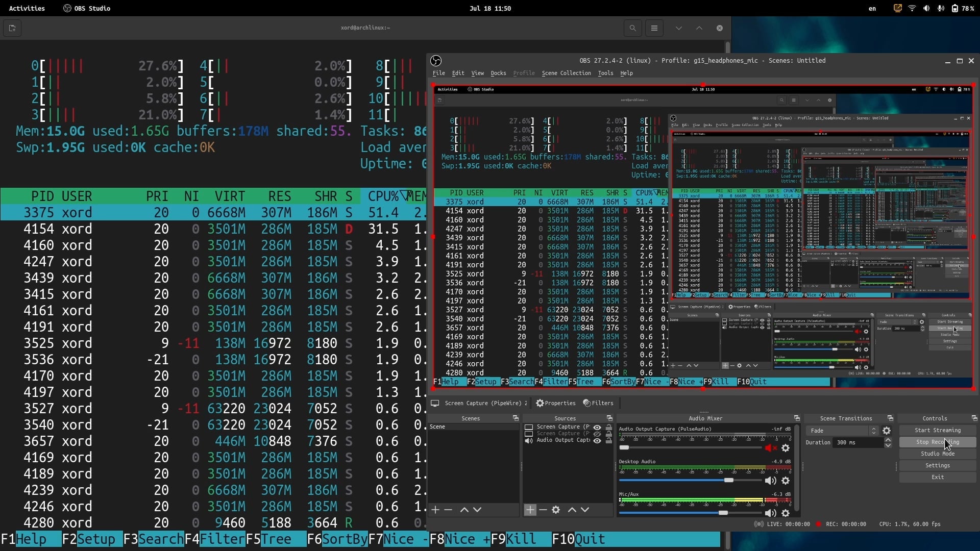Open the terminal hamburger menu
This screenshot has height=551, width=980.
coord(654,28)
